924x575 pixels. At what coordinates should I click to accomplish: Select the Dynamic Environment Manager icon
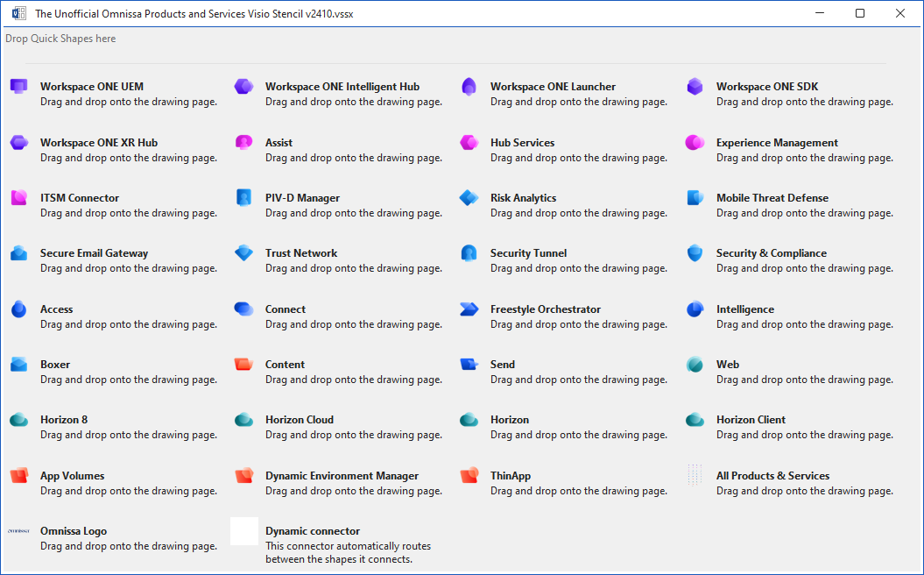pos(244,475)
